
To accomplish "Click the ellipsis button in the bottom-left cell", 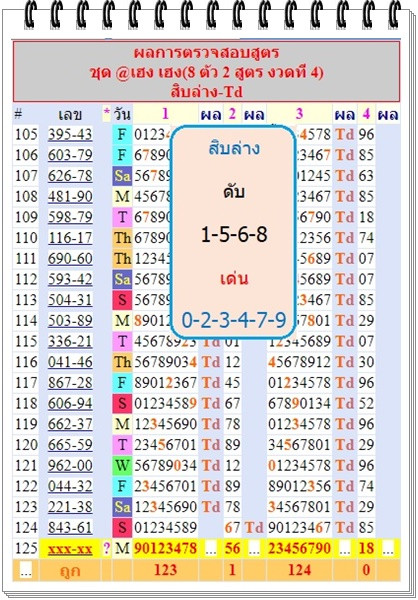I will click(x=25, y=571).
